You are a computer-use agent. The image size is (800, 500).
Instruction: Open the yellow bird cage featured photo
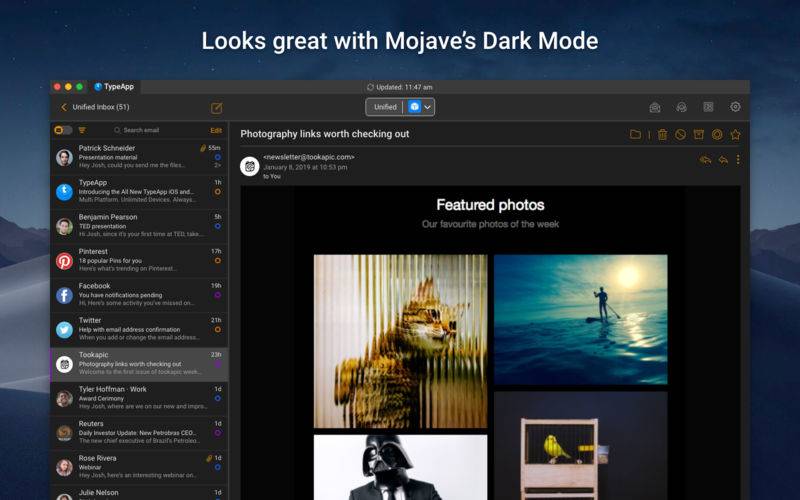(581, 445)
